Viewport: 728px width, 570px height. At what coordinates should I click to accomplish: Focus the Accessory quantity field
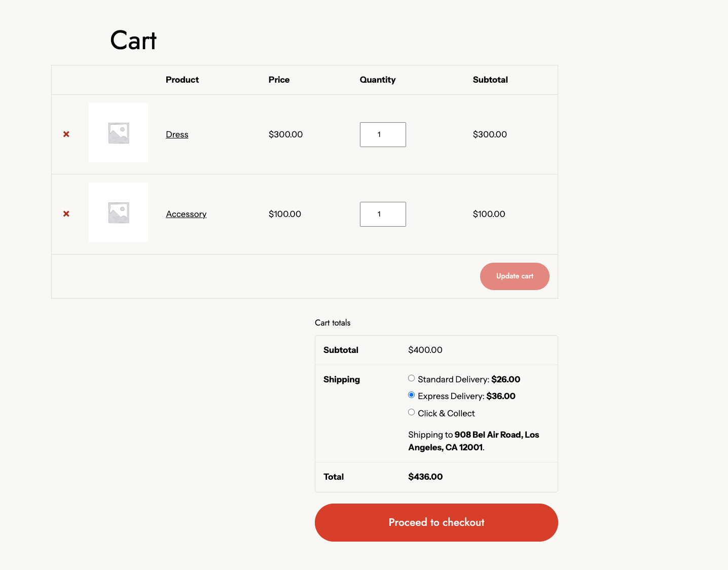point(383,214)
